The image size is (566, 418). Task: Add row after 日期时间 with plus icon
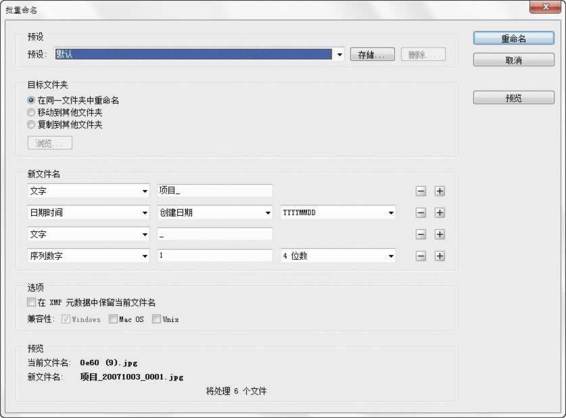pyautogui.click(x=440, y=213)
